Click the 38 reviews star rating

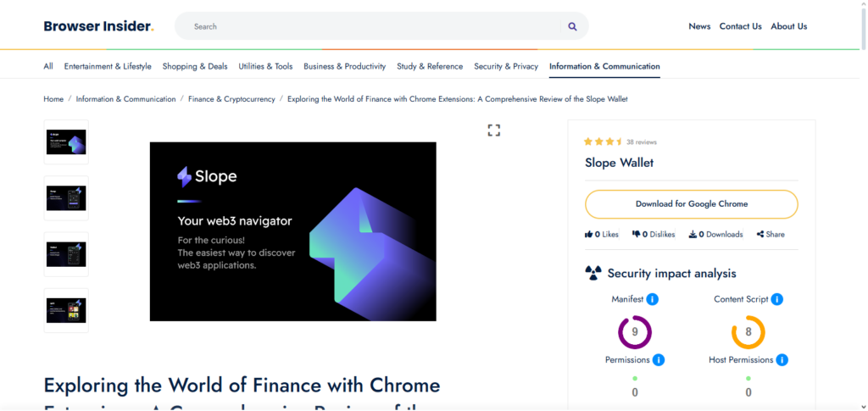pyautogui.click(x=604, y=142)
